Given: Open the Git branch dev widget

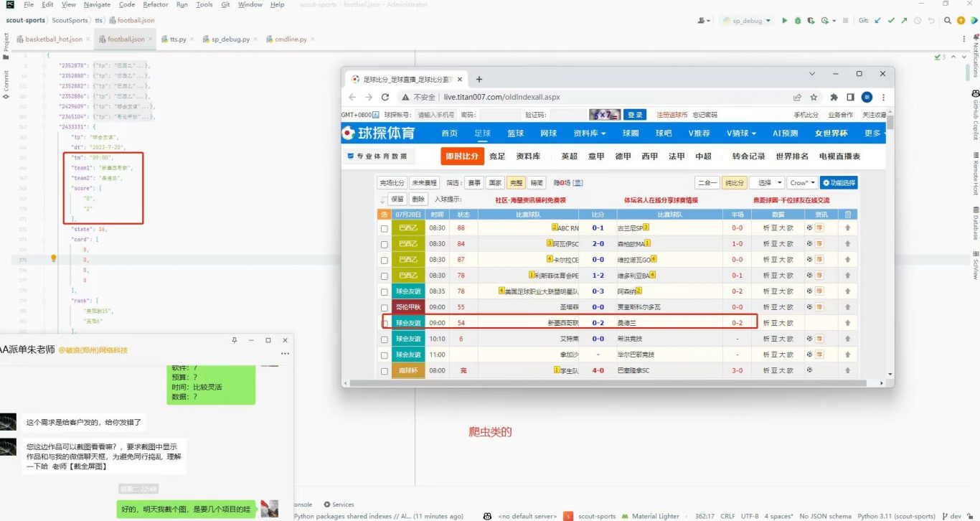Looking at the screenshot, I should tap(951, 515).
